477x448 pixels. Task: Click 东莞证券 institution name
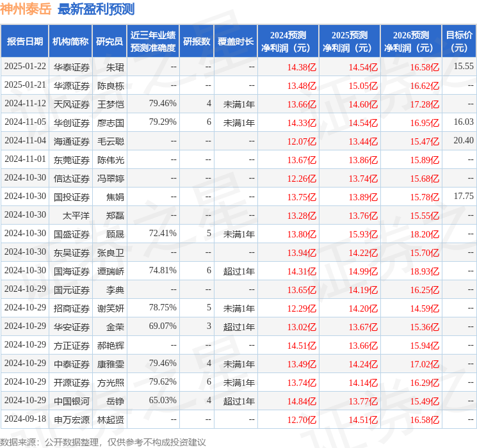(72, 160)
